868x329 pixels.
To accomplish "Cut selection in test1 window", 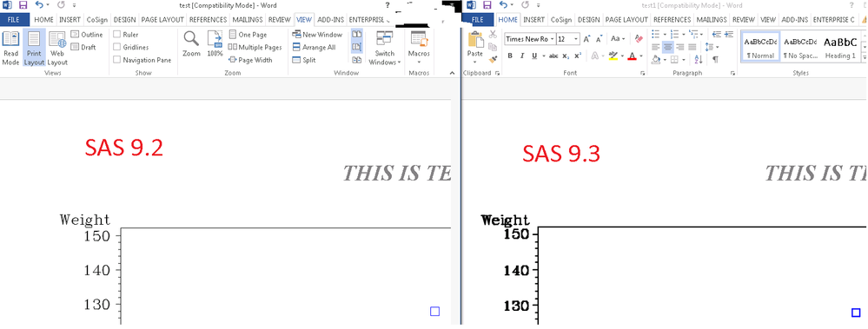I will click(493, 34).
